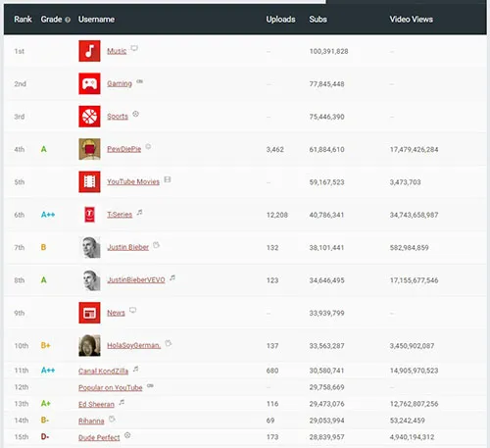490x448 pixels.
Task: Follow the Ed Sheeran channel link
Action: click(96, 404)
